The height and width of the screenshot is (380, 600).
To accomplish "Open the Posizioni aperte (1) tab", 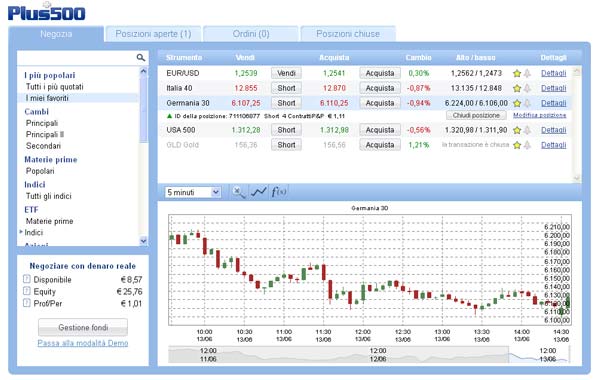I will pyautogui.click(x=153, y=34).
